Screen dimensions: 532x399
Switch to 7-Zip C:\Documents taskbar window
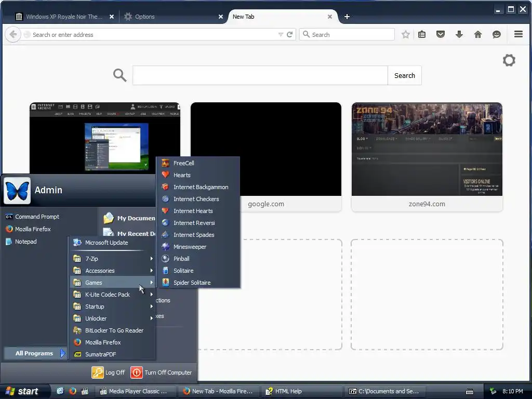coord(385,391)
